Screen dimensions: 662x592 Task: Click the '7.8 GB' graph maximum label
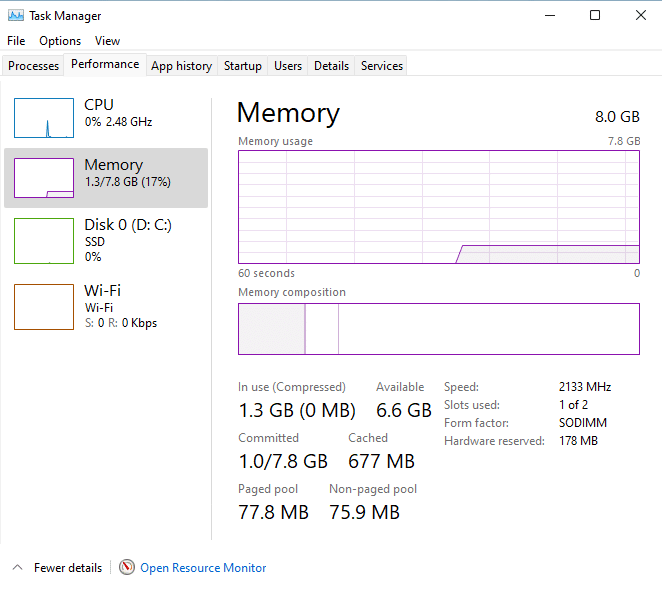tap(624, 141)
